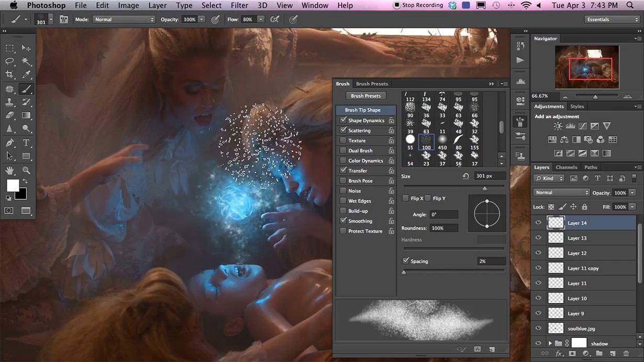Expand the shadow layer group

tap(550, 344)
